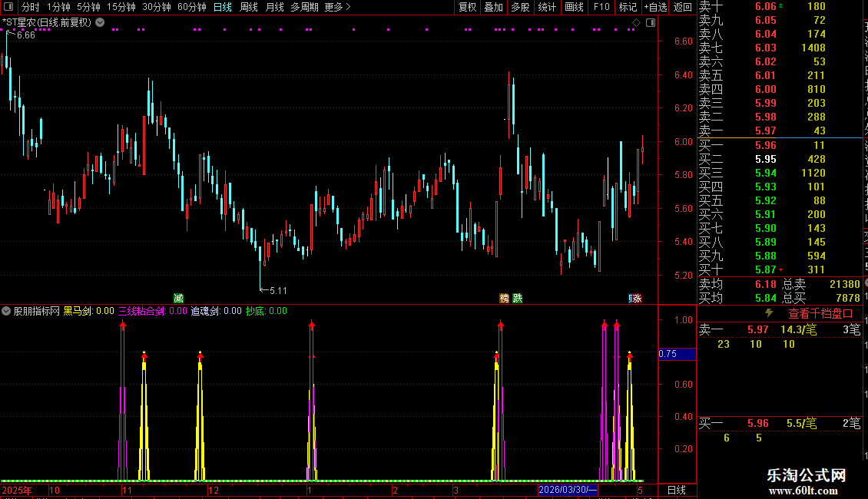Image resolution: width=868 pixels, height=499 pixels.
Task: Switch to 月线 monthly chart
Action: 275,7
